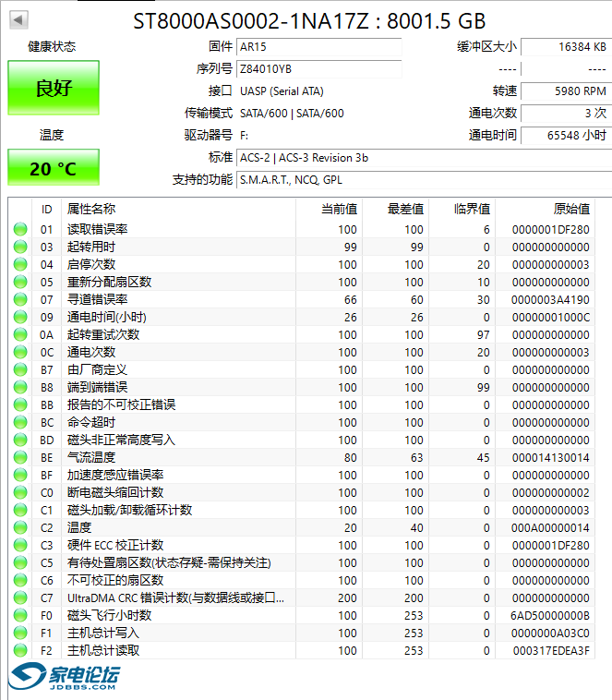Screen dimensions: 612x700
Task: Select threshold value 97 in 起转重试次数 row
Action: coord(483,335)
